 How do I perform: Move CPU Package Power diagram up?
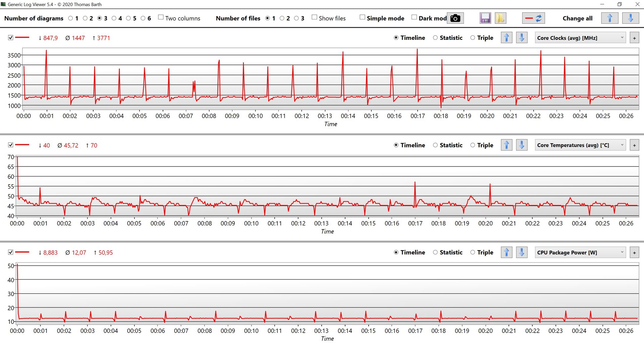coord(506,253)
